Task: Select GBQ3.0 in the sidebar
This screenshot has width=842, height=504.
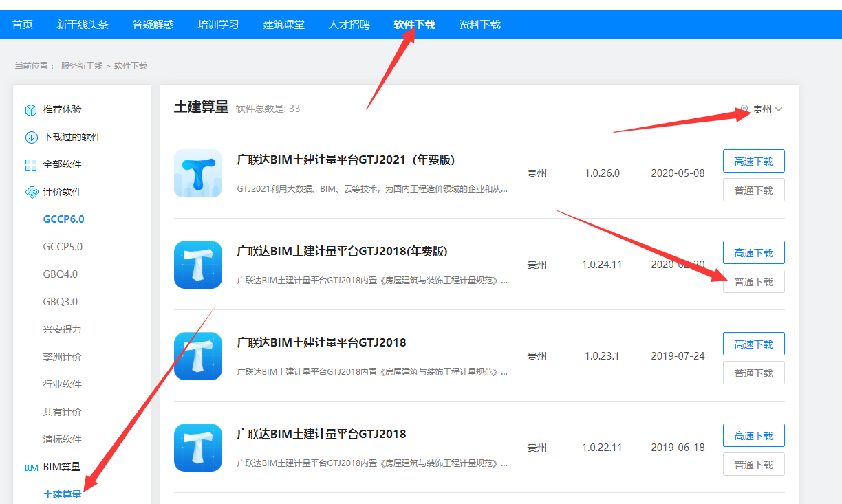Action: [x=61, y=302]
